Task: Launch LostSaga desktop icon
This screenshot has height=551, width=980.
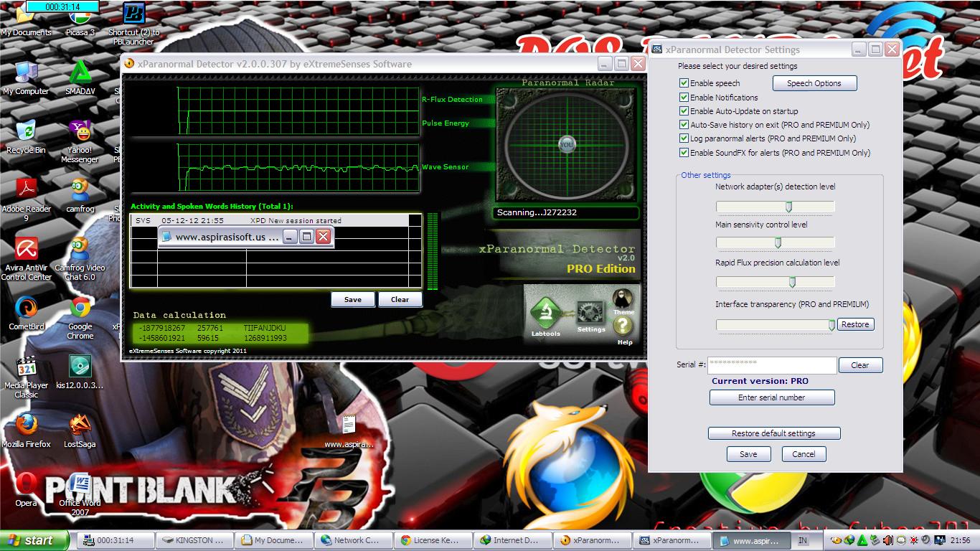Action: click(x=80, y=430)
